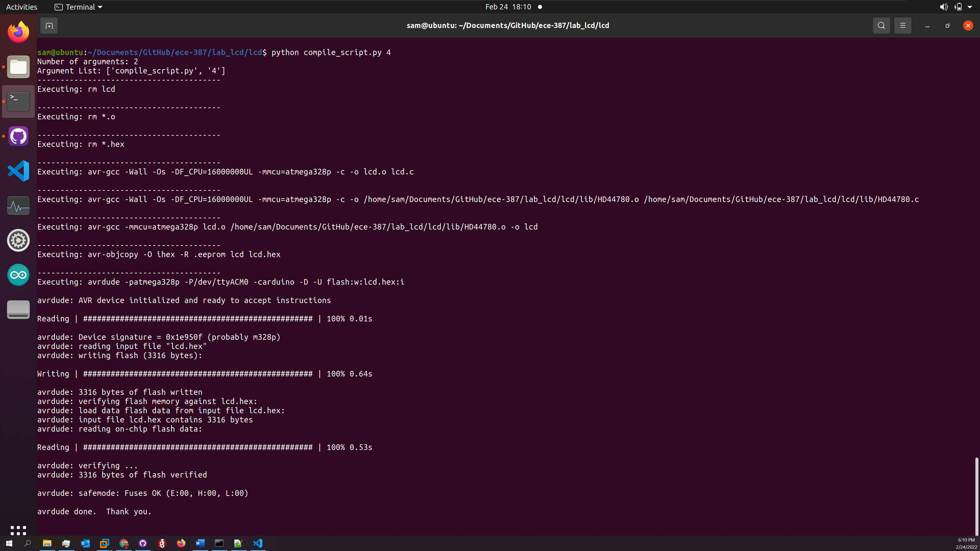Open Google Chrome in Windows taskbar
The image size is (980, 551).
pyautogui.click(x=124, y=543)
